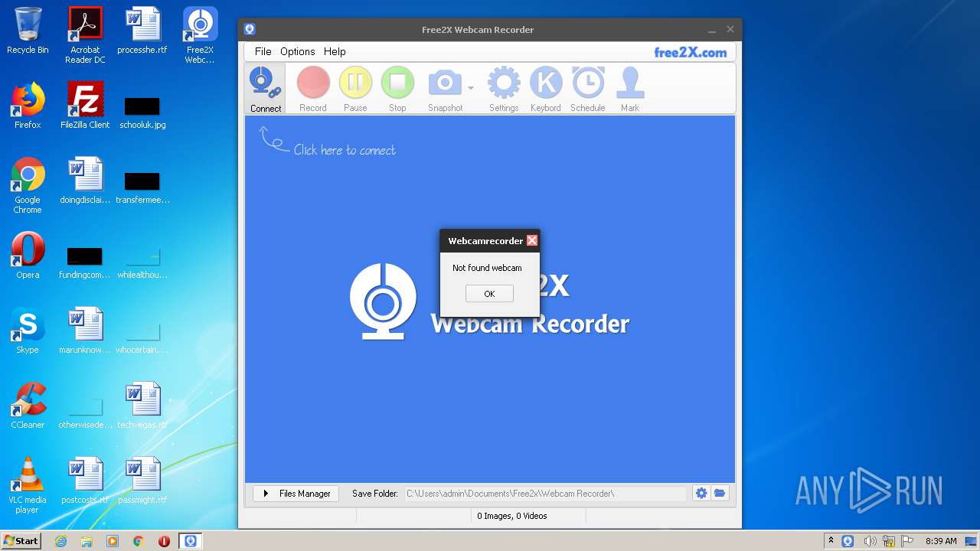Select the postcosts.rtf desktop file
980x551 pixels.
click(85, 481)
